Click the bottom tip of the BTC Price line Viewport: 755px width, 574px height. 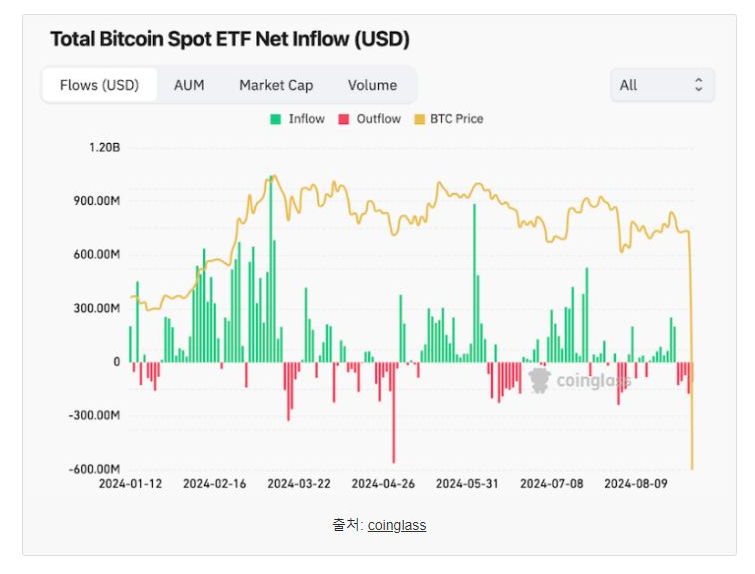pos(692,466)
